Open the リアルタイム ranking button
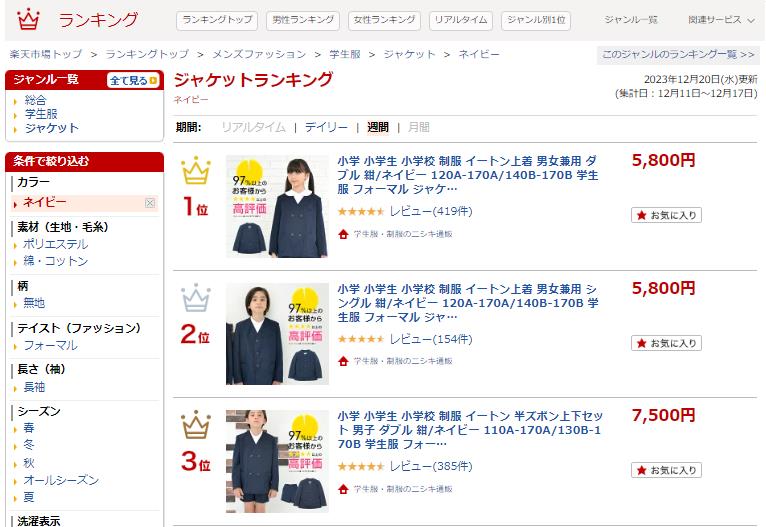 tap(461, 21)
